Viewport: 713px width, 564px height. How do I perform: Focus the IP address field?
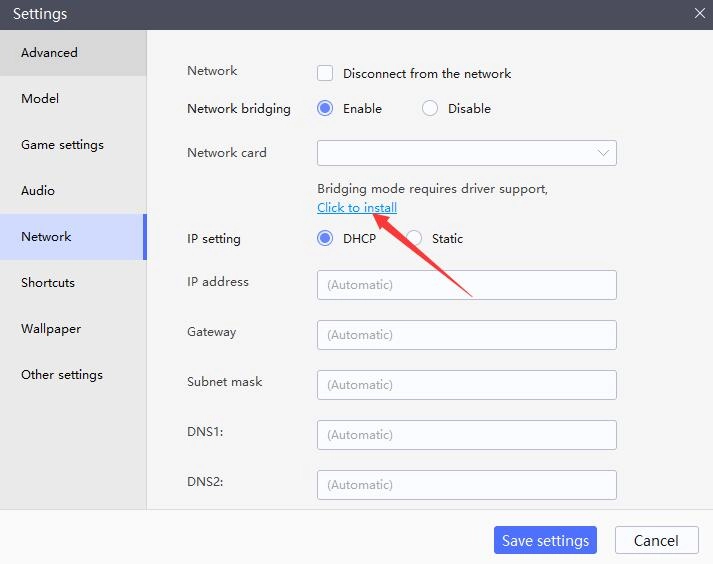(x=467, y=285)
